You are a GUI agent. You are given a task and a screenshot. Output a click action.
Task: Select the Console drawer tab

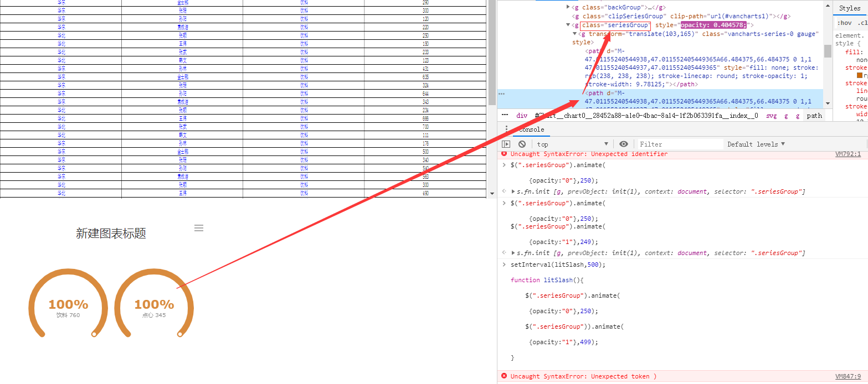pos(531,129)
